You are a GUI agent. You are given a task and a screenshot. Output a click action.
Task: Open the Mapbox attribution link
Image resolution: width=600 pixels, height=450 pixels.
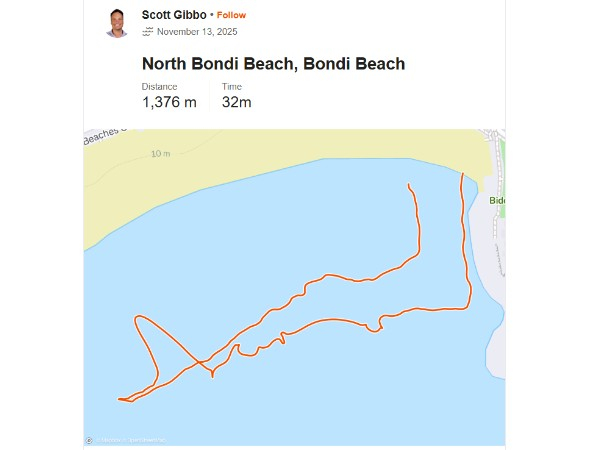pos(110,440)
